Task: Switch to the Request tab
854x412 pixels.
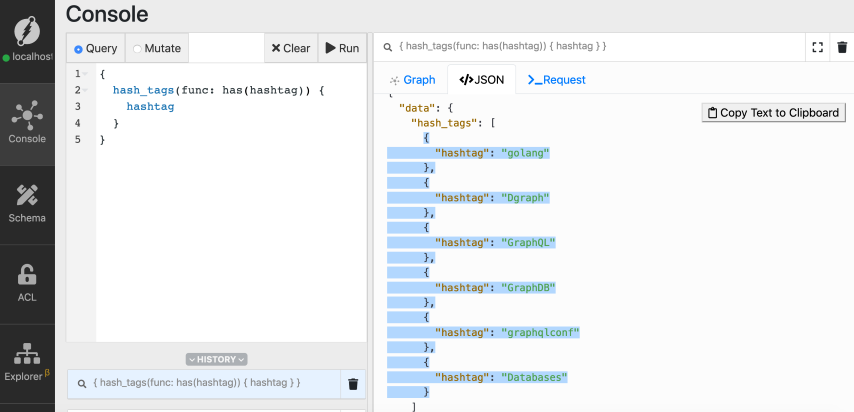Action: [x=556, y=79]
